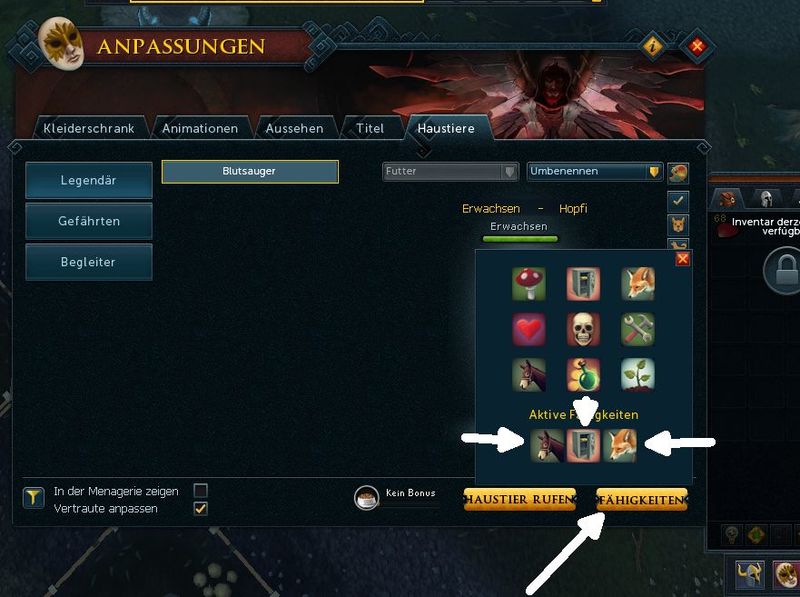Select the red heart ability icon

tap(529, 329)
